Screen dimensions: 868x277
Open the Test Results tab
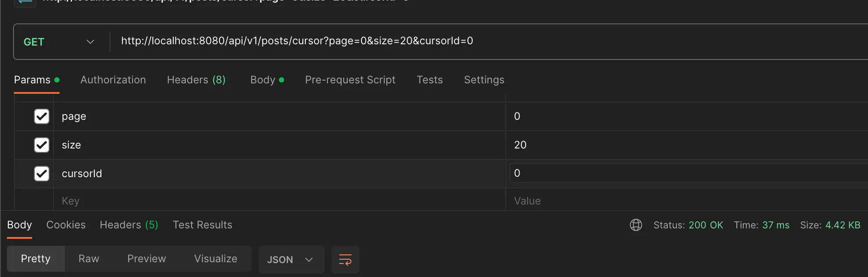point(202,225)
